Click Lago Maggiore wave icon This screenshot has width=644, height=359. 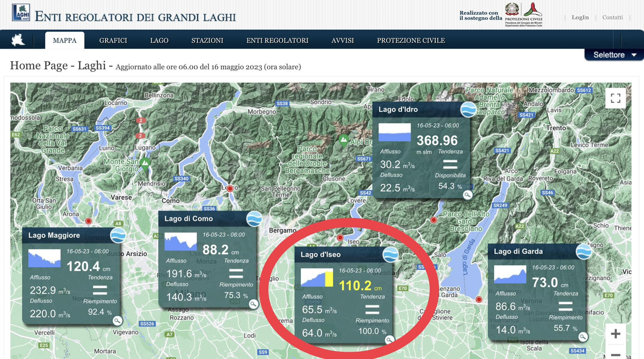coord(118,235)
